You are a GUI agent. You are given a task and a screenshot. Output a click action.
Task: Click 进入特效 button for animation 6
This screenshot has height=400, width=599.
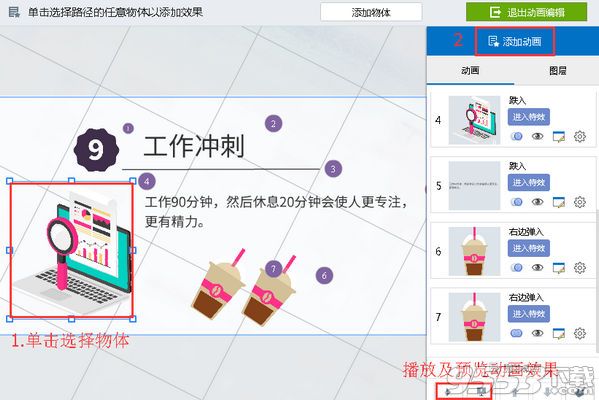(x=529, y=248)
